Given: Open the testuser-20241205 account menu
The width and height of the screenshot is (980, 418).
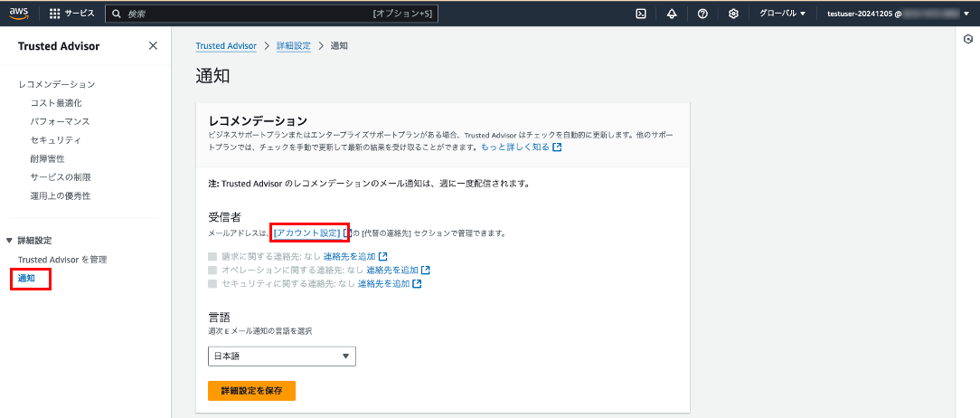Looking at the screenshot, I should 898,14.
